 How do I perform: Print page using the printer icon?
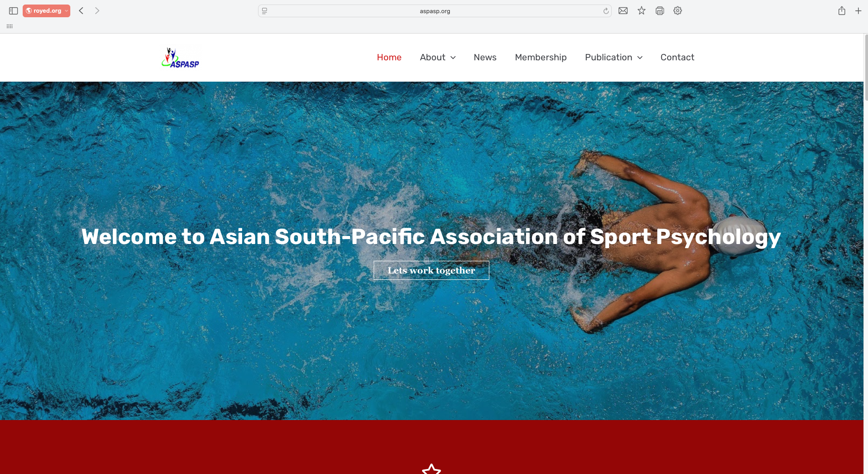(x=660, y=11)
